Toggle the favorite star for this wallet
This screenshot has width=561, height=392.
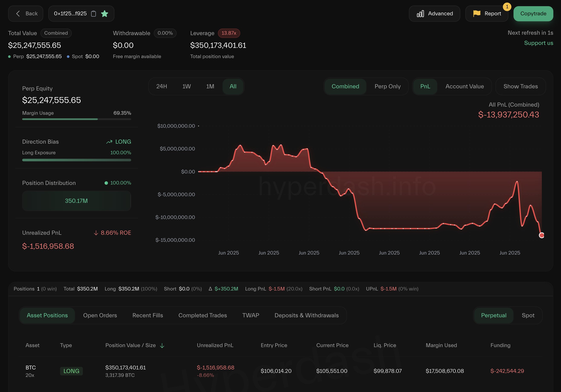[105, 14]
